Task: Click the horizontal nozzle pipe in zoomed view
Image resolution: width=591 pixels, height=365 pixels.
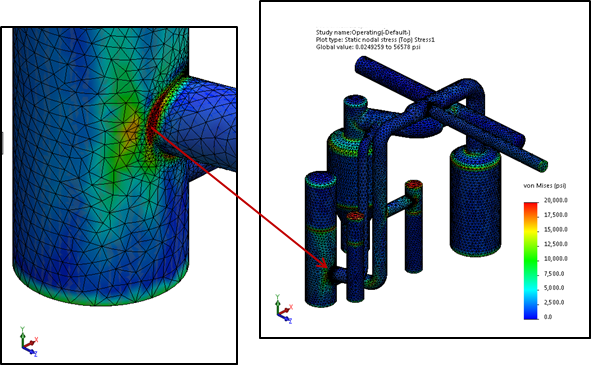Action: (205, 124)
